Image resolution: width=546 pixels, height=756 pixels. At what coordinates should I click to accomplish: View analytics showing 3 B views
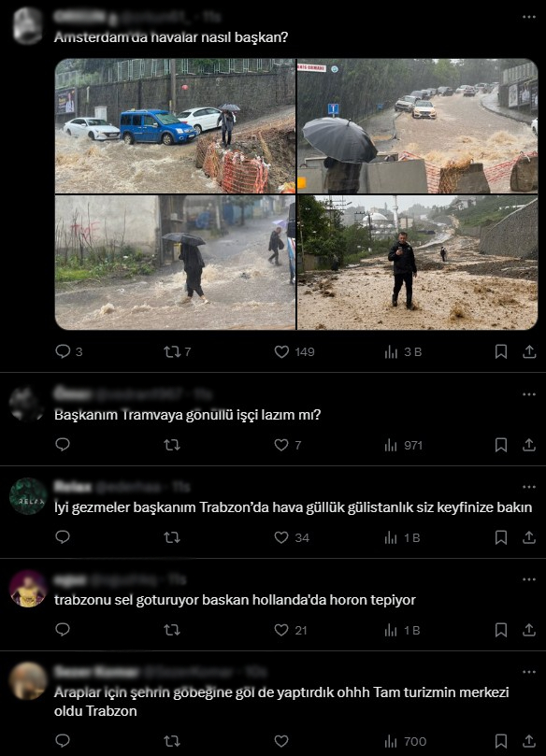403,352
